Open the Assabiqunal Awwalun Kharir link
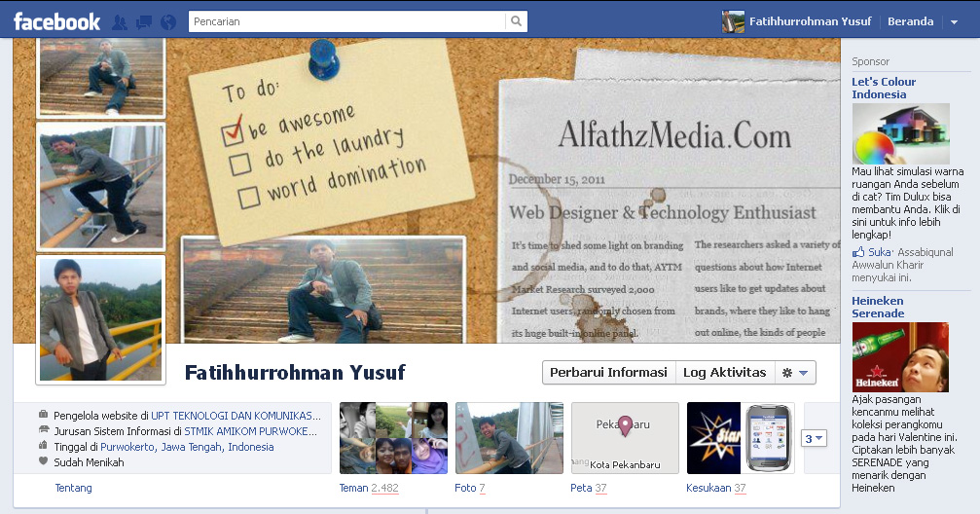The height and width of the screenshot is (514, 980). (x=902, y=258)
